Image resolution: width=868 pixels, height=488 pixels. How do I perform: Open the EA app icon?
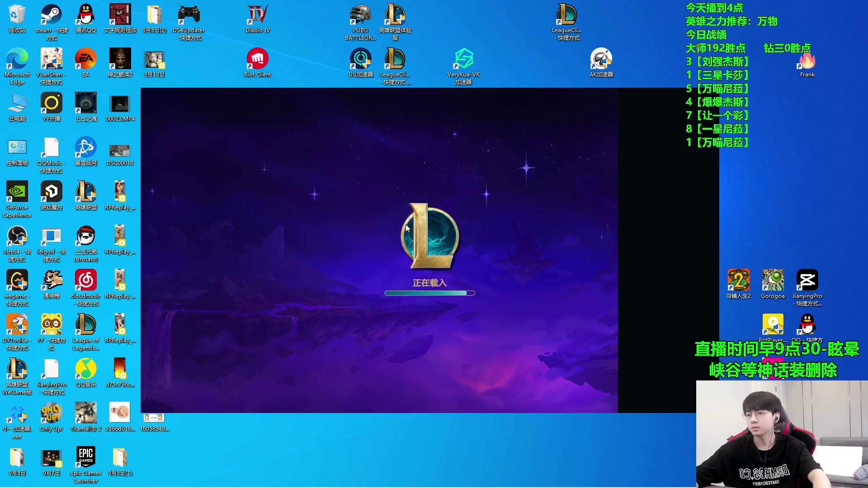[86, 63]
